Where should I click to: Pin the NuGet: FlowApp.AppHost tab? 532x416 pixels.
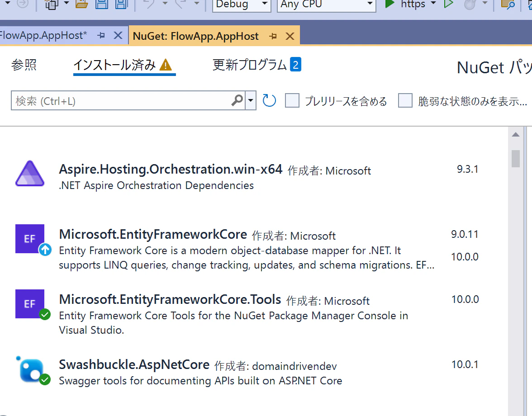pos(273,36)
